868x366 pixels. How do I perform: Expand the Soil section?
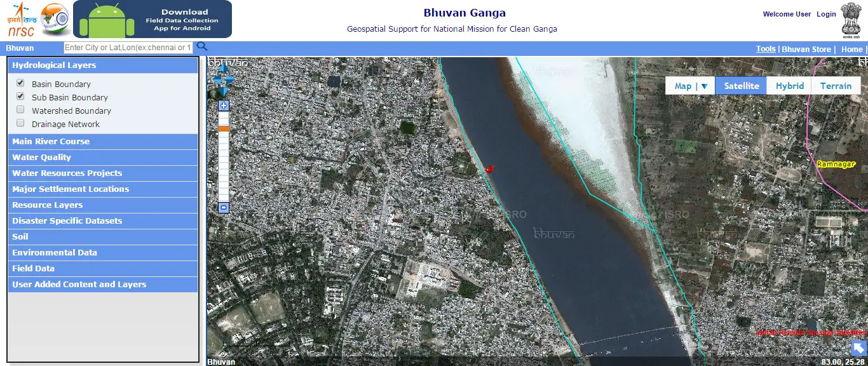pyautogui.click(x=103, y=237)
